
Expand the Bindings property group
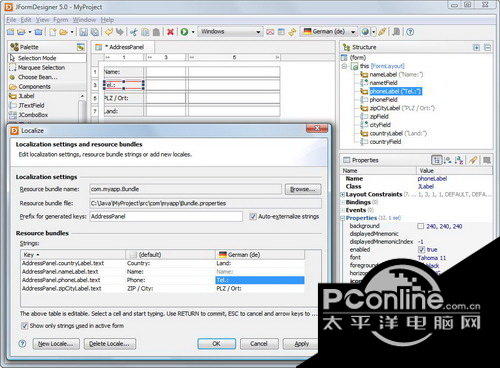[342, 202]
